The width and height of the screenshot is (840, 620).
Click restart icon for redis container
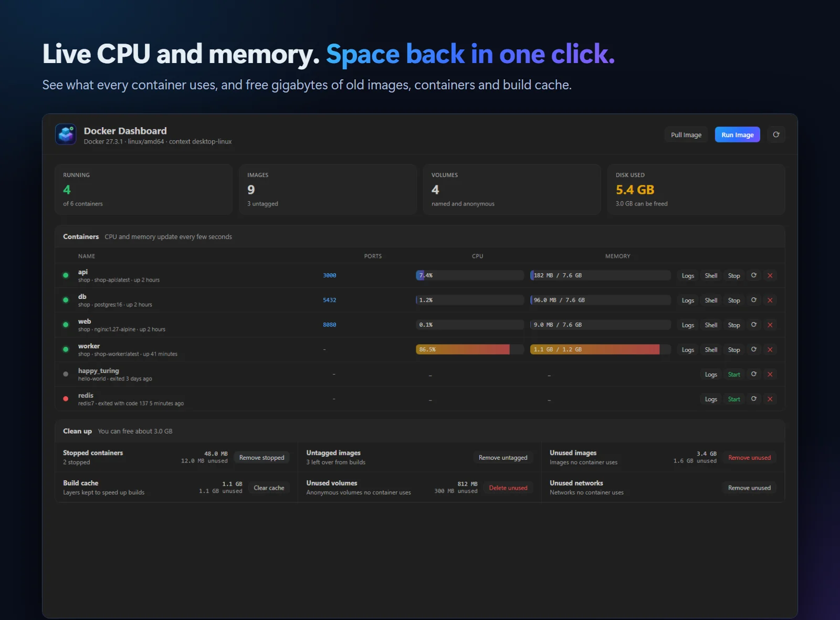pos(753,399)
